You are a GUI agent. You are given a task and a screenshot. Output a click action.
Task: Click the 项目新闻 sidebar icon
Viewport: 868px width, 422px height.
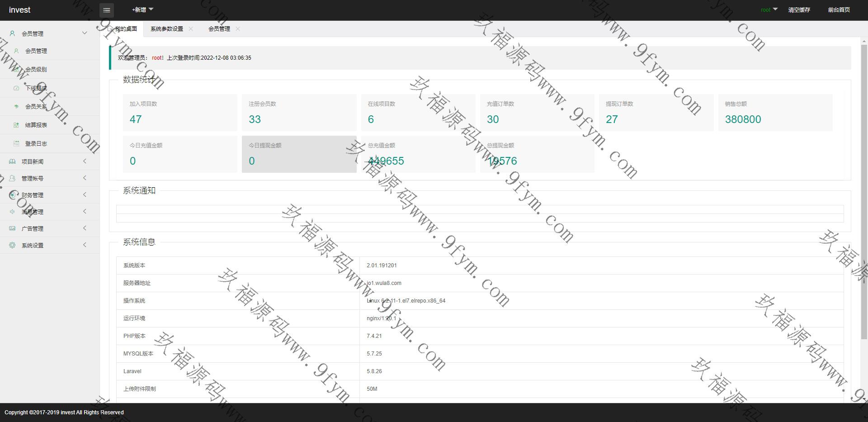tap(12, 161)
